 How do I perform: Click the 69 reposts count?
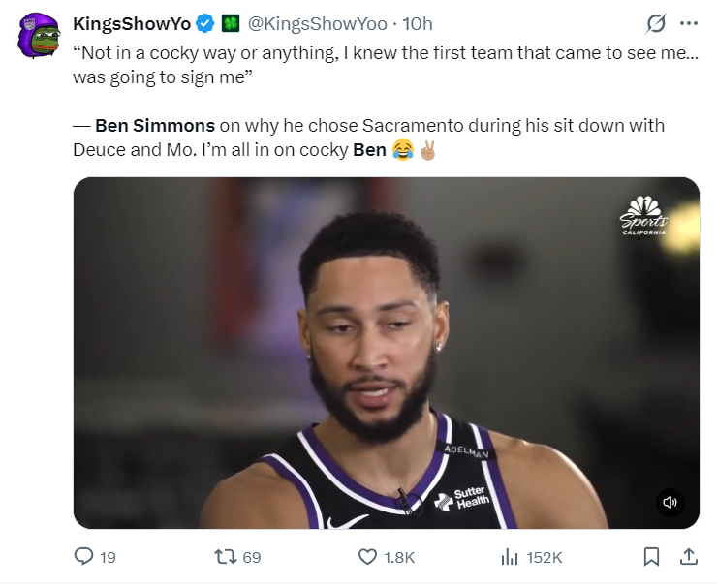252,557
